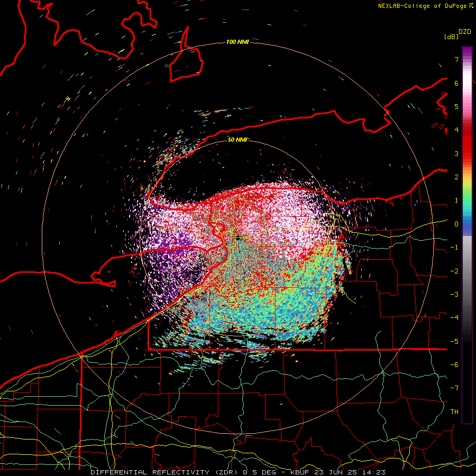The height and width of the screenshot is (476, 476).
Task: Click the 5 value on color scale
Action: tap(456, 106)
